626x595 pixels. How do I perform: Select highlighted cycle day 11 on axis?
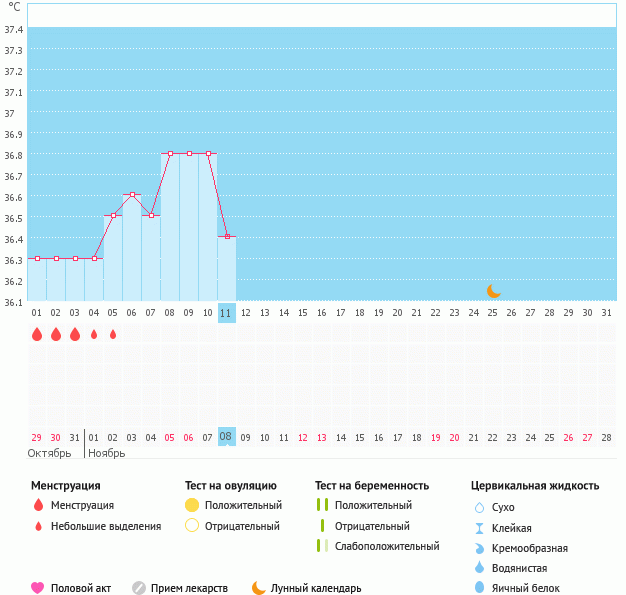click(226, 312)
